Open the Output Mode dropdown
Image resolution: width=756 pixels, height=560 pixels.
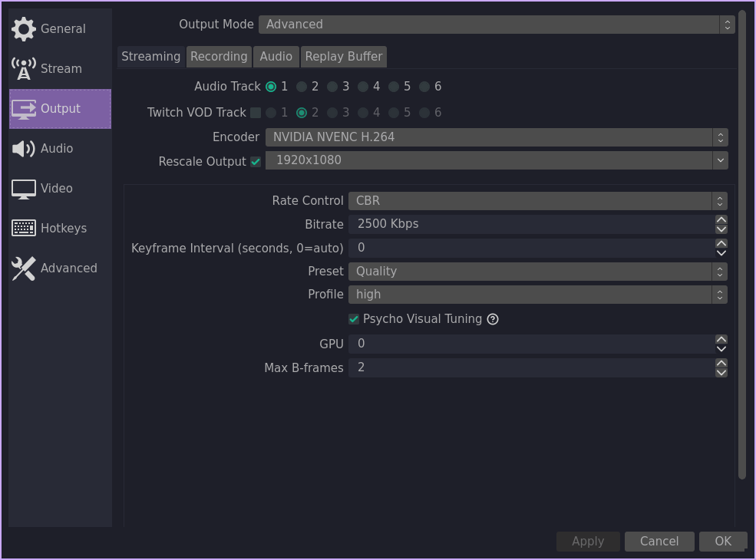(496, 25)
